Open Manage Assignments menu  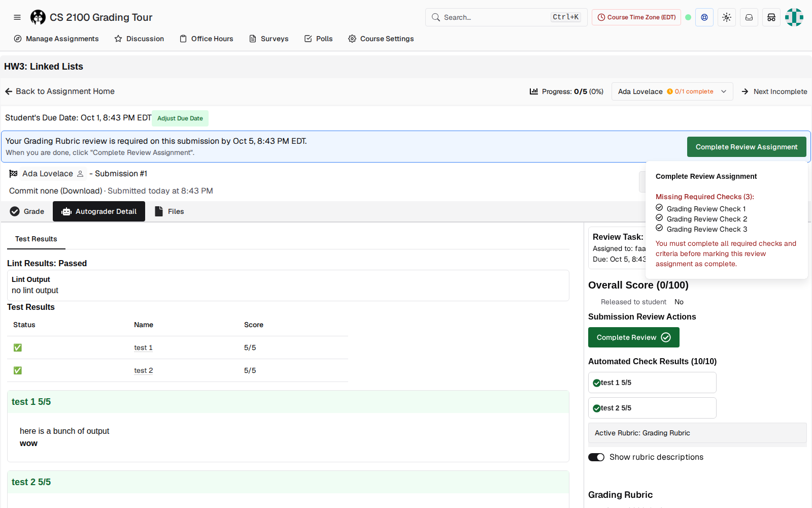(x=56, y=39)
